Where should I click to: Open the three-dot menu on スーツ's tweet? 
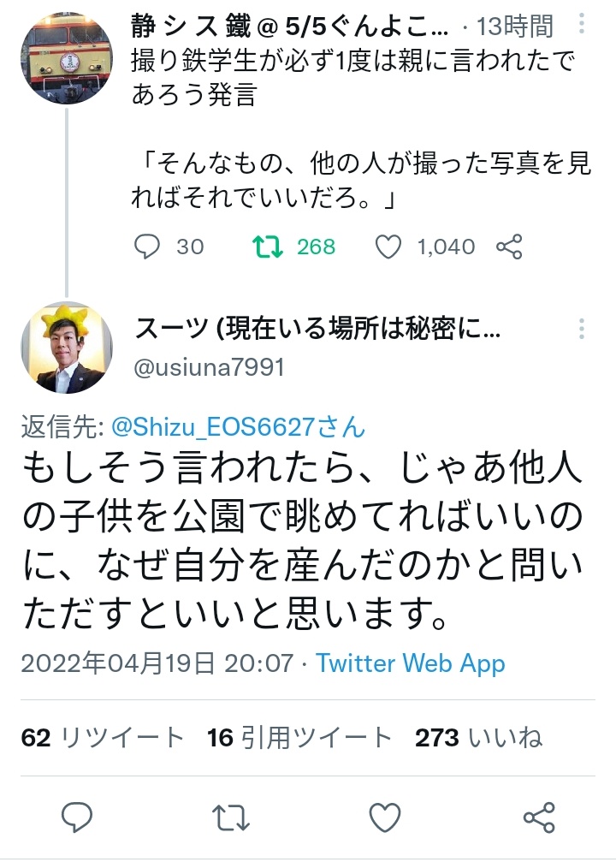tap(583, 330)
